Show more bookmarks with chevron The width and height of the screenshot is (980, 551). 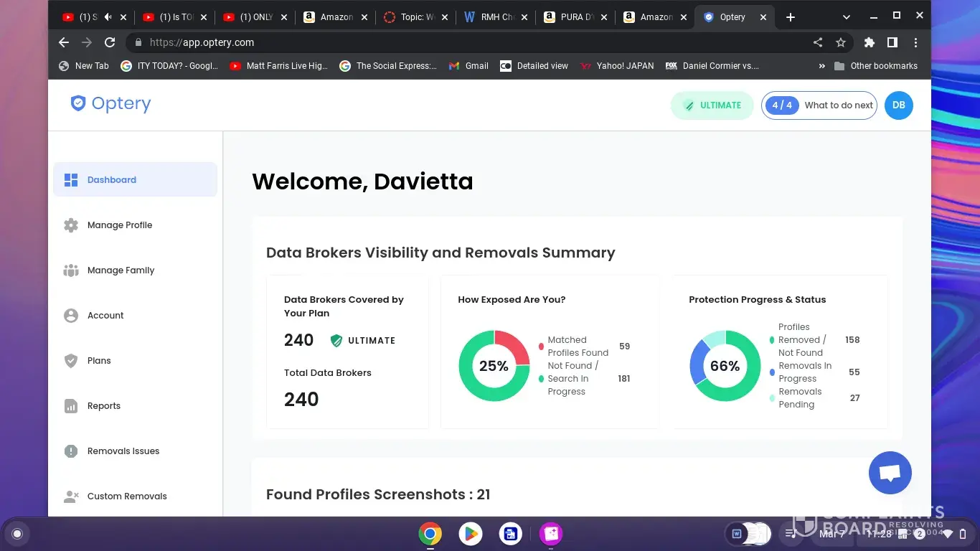pyautogui.click(x=821, y=66)
